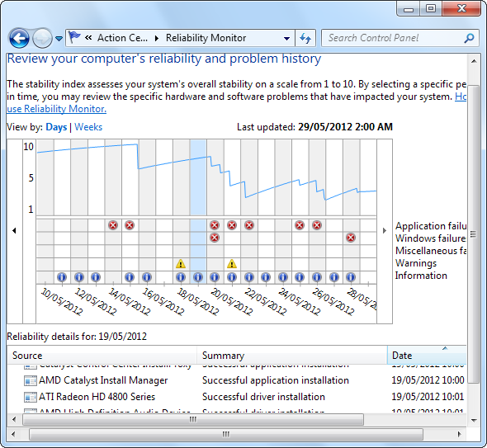The image size is (487, 448).
Task: Click the greyed Forward arrow button
Action: coord(42,38)
